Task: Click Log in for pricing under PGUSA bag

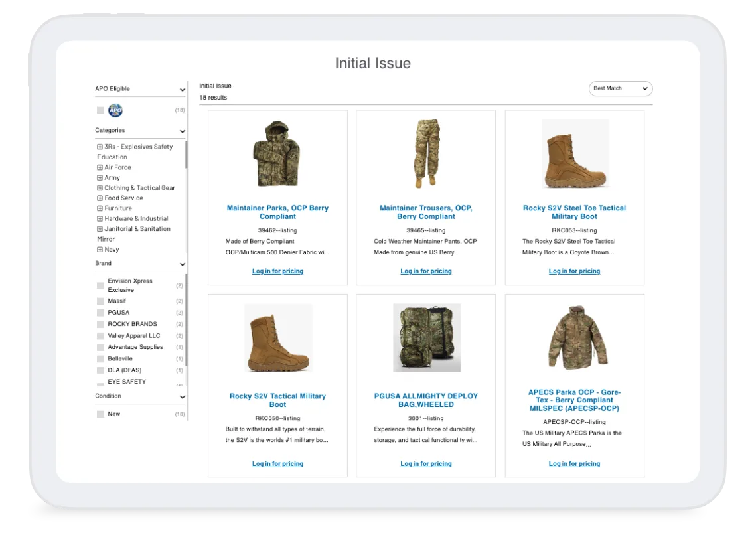Action: pos(425,463)
